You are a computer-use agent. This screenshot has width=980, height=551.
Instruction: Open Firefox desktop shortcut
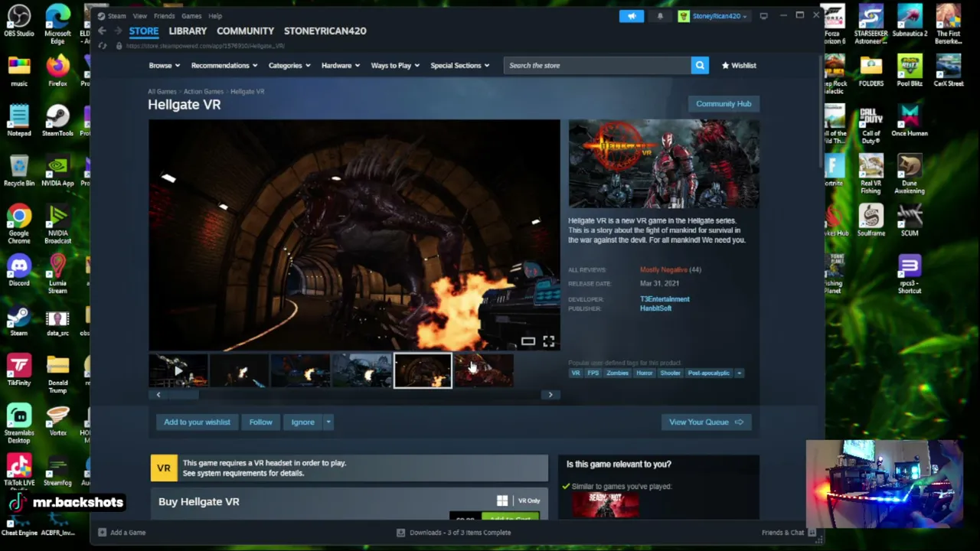(x=57, y=70)
